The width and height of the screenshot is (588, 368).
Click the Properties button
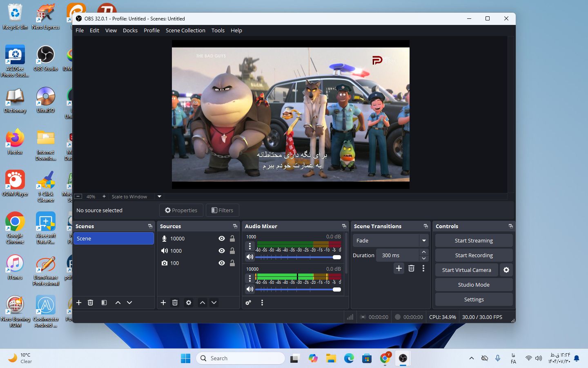(x=181, y=210)
